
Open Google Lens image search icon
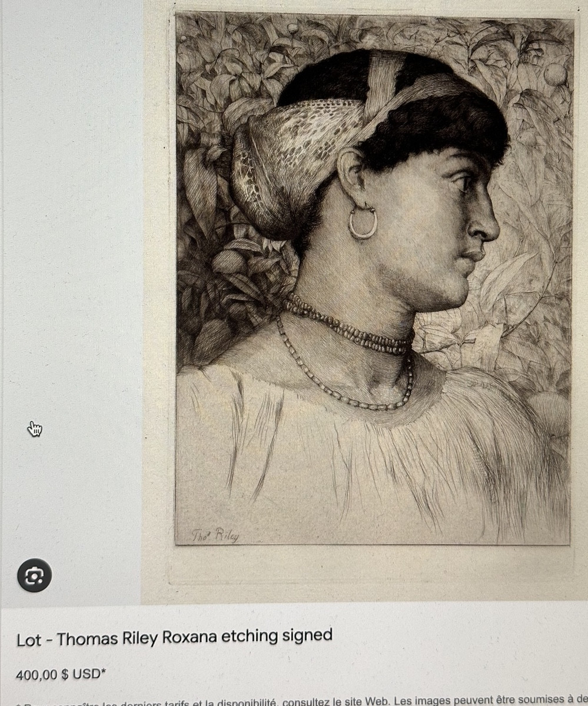pyautogui.click(x=34, y=575)
